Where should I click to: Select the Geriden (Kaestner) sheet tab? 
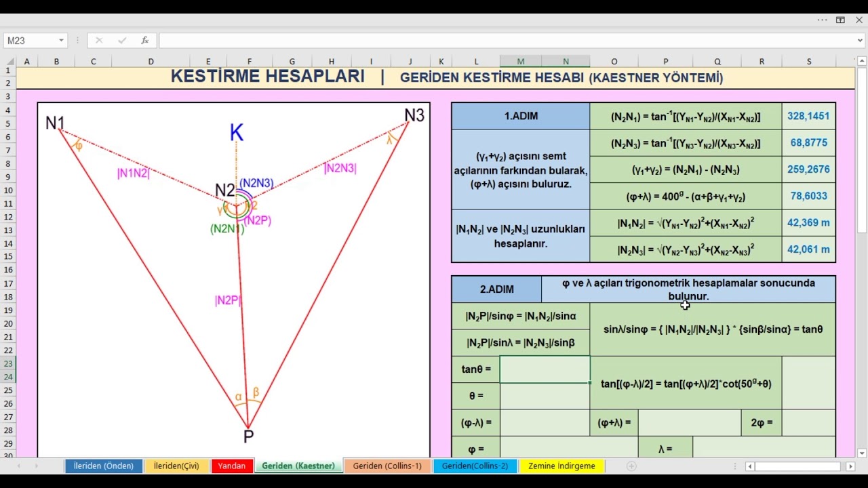298,466
